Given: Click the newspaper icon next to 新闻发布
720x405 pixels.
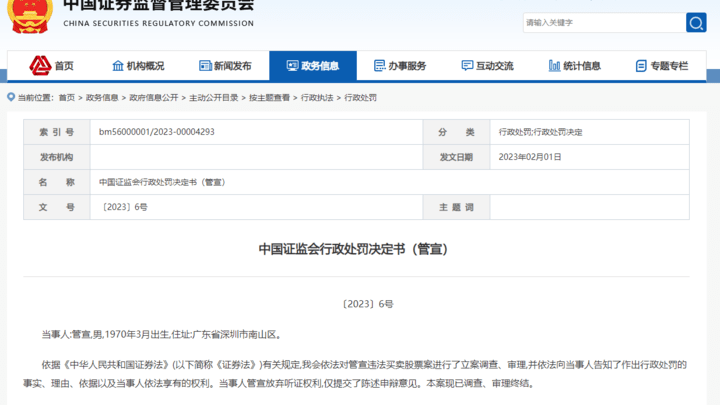Looking at the screenshot, I should (x=205, y=66).
